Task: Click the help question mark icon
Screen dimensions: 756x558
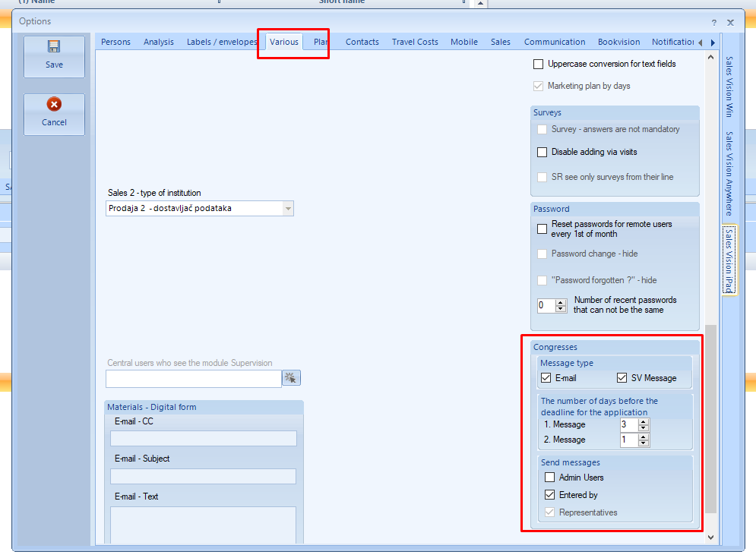Action: point(713,23)
